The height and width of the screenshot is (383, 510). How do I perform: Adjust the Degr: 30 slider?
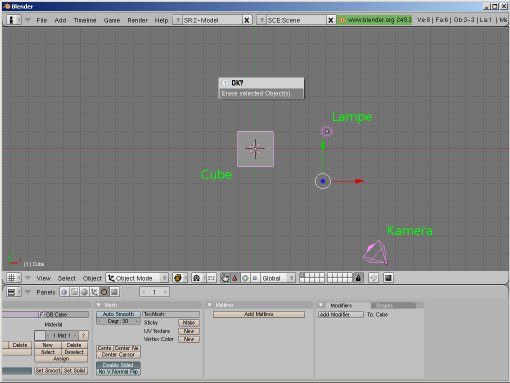(x=118, y=321)
